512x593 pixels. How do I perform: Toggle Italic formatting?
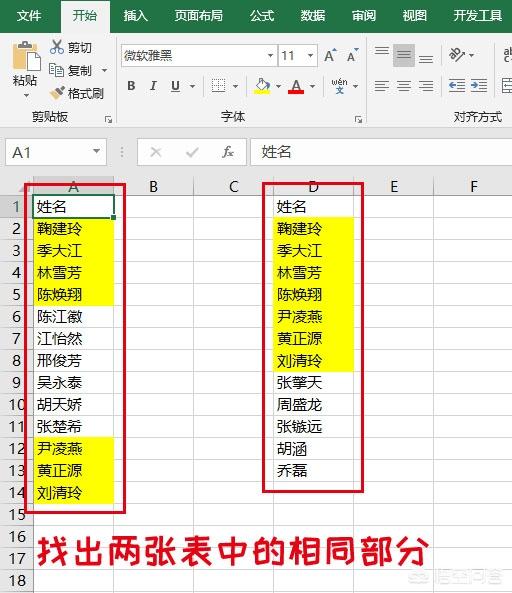point(153,86)
